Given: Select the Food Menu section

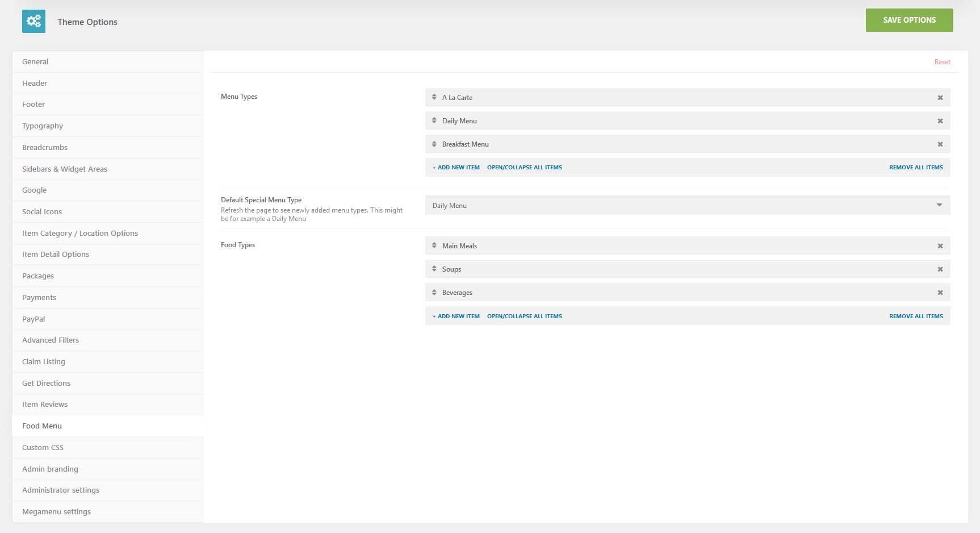Looking at the screenshot, I should pos(107,426).
